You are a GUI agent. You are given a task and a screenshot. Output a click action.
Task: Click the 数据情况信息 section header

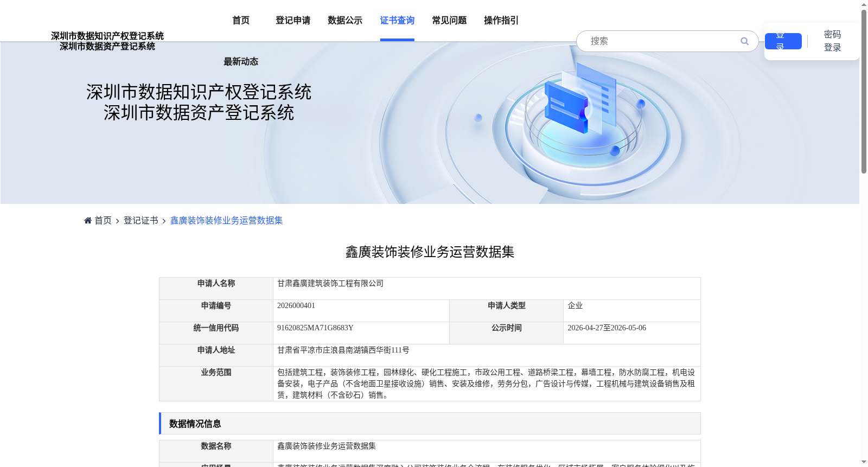pyautogui.click(x=430, y=424)
